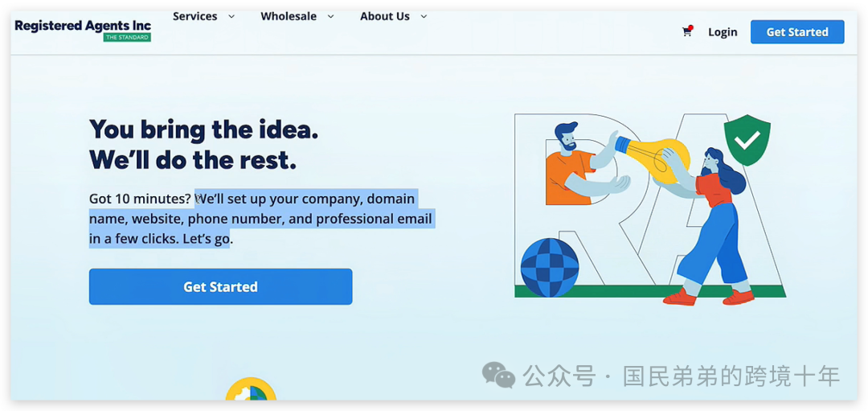
Task: Open the Wholesale menu item
Action: [289, 17]
